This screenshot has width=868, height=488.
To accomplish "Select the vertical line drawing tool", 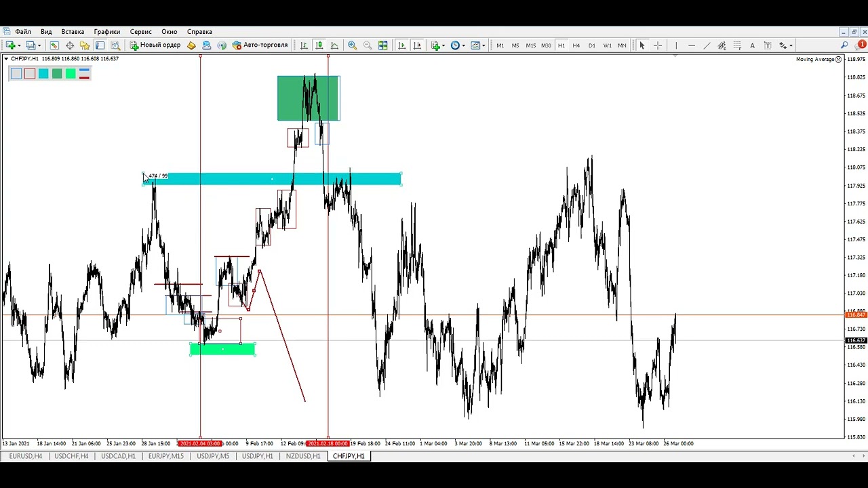I will pyautogui.click(x=675, y=45).
